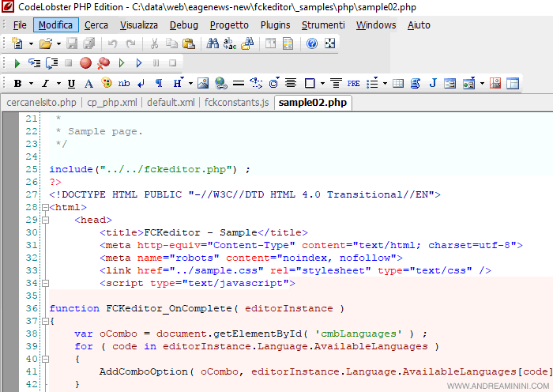Open the dropdown arrow beside New file
The width and height of the screenshot is (553, 392).
(31, 43)
